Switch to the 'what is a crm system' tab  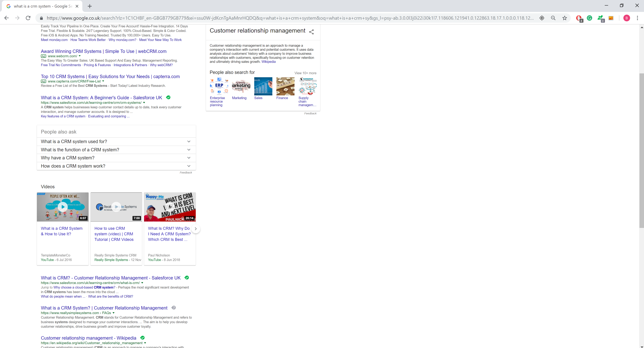point(42,6)
